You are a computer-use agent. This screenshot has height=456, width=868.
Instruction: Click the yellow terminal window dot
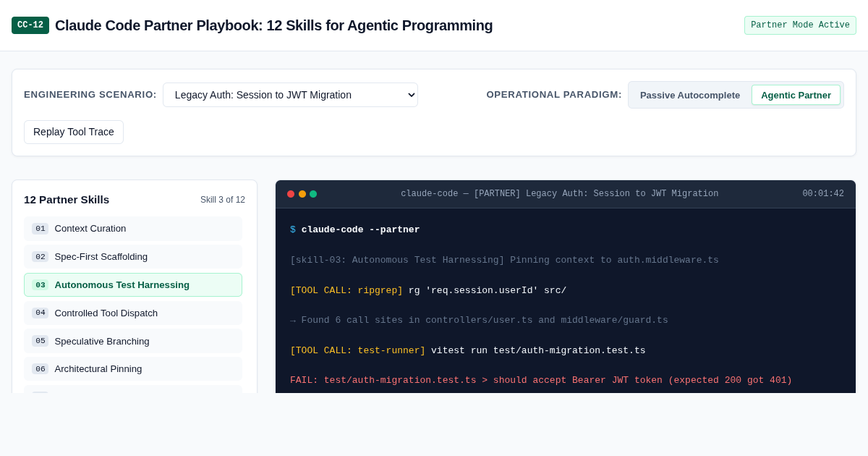tap(302, 194)
